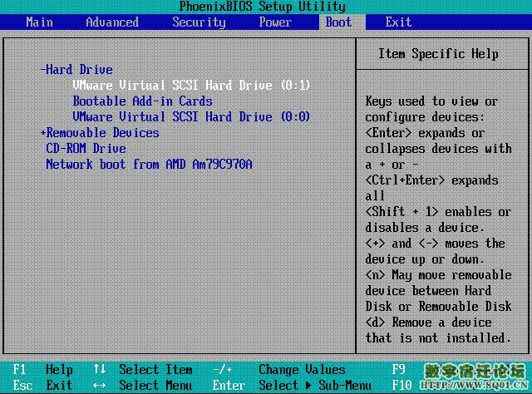This screenshot has width=532, height=394.
Task: Select the CD-ROM Drive boot entry
Action: [86, 148]
